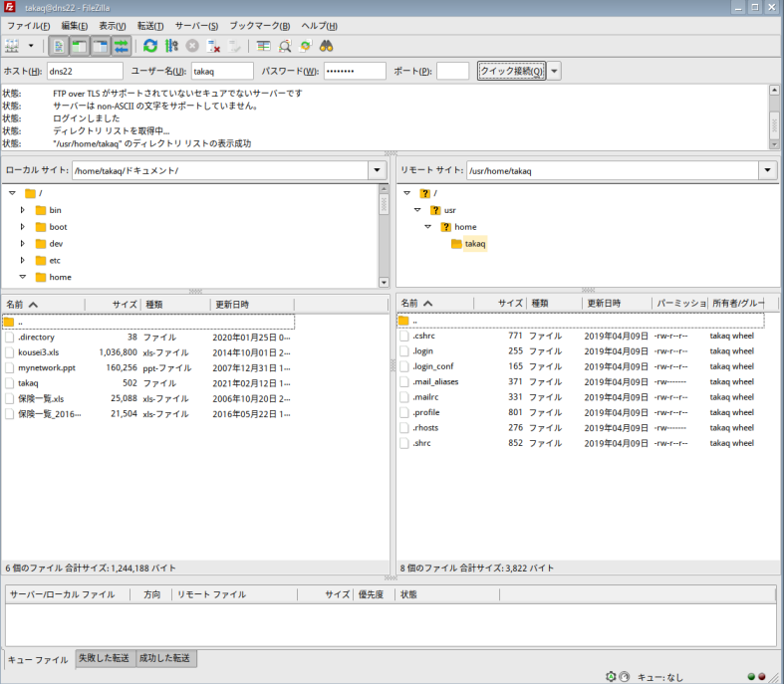Open the サーバー(S) menu

tap(196, 26)
